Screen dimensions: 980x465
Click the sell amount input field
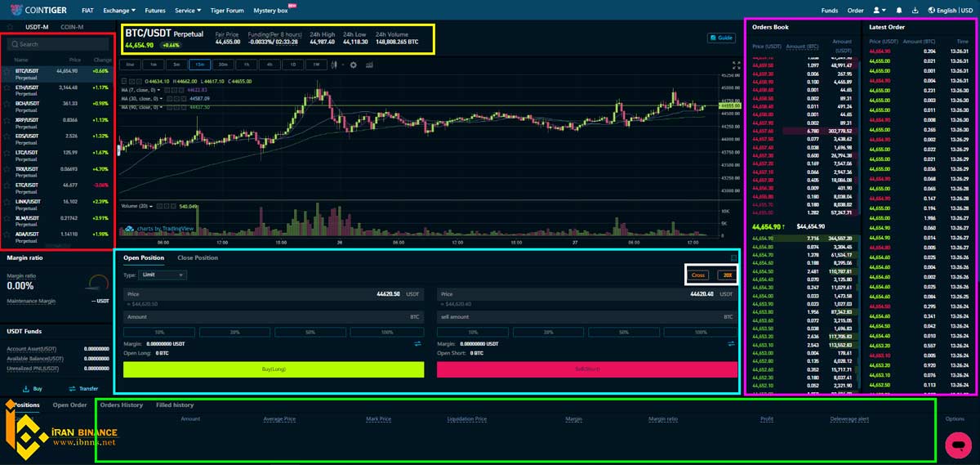point(588,316)
